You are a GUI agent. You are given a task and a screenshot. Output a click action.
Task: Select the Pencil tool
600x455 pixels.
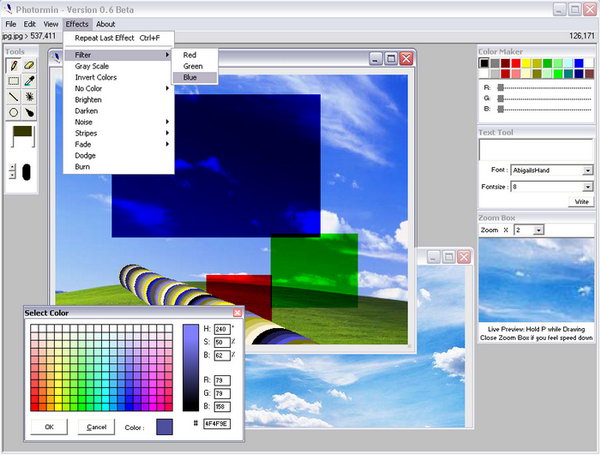coord(13,65)
